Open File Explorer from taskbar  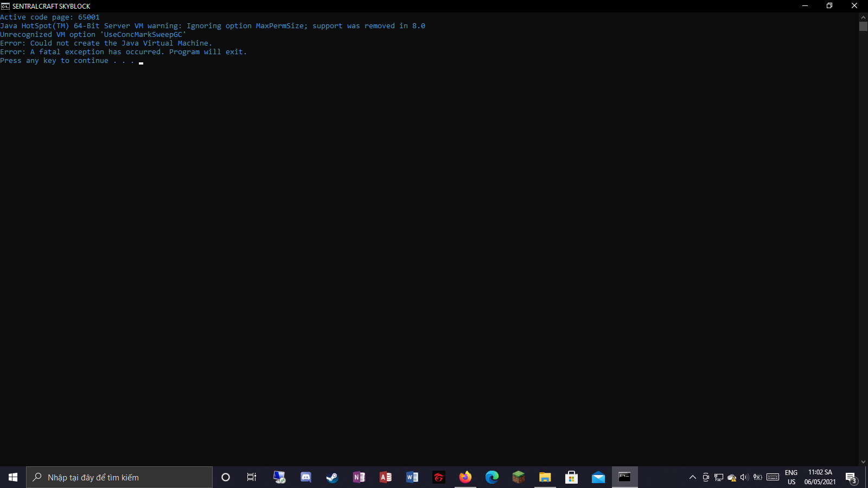(x=545, y=477)
